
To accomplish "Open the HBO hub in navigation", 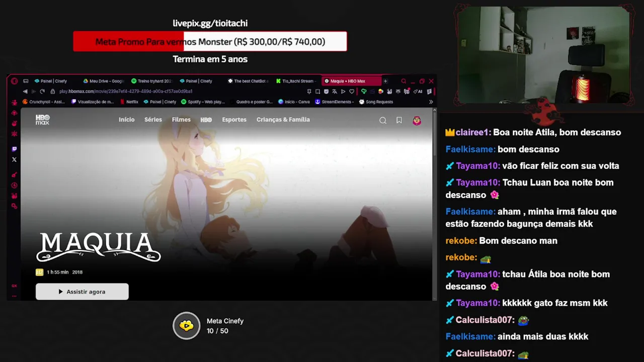I will tap(206, 120).
